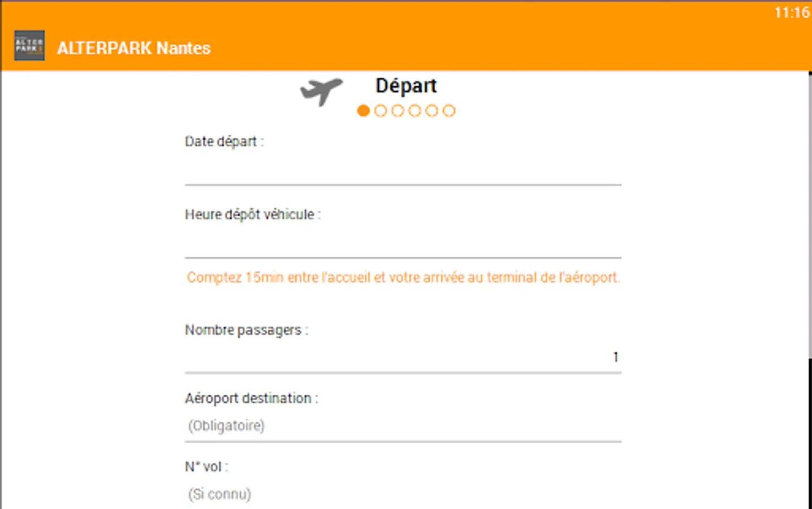Select the first filled step dot

pyautogui.click(x=364, y=111)
